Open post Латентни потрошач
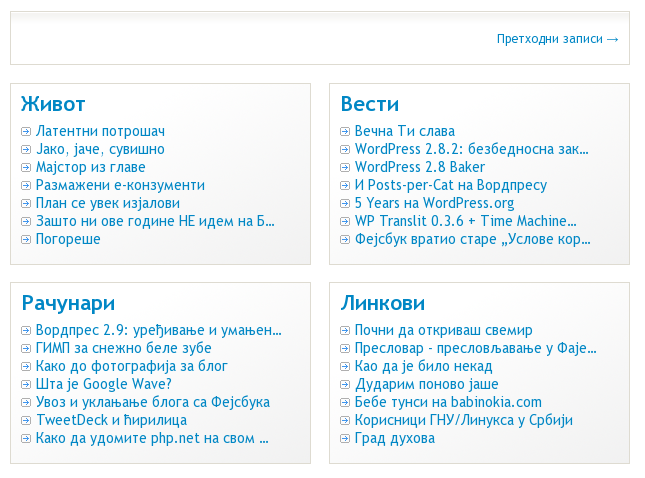Screen dimensions: 645x478 (x=100, y=131)
